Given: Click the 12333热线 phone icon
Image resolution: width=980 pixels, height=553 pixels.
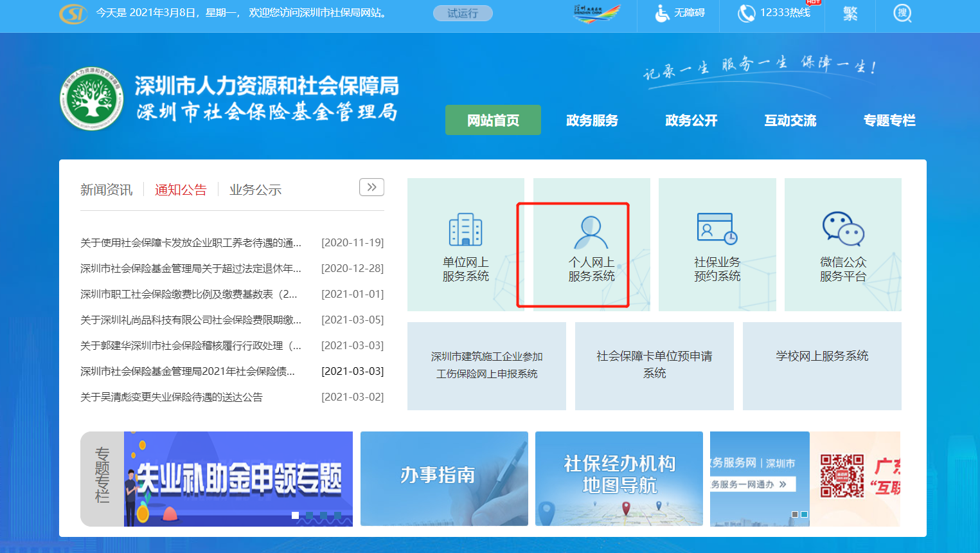Looking at the screenshot, I should pyautogui.click(x=746, y=14).
